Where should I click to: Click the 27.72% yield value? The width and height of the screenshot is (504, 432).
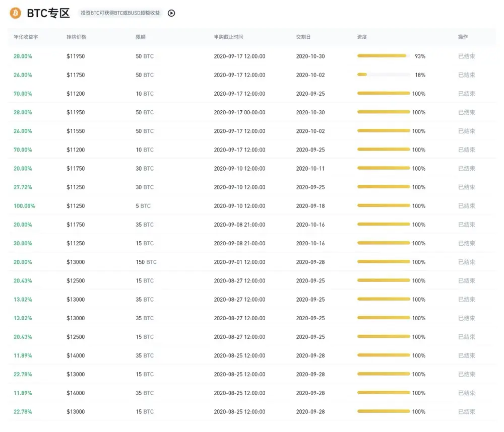23,187
